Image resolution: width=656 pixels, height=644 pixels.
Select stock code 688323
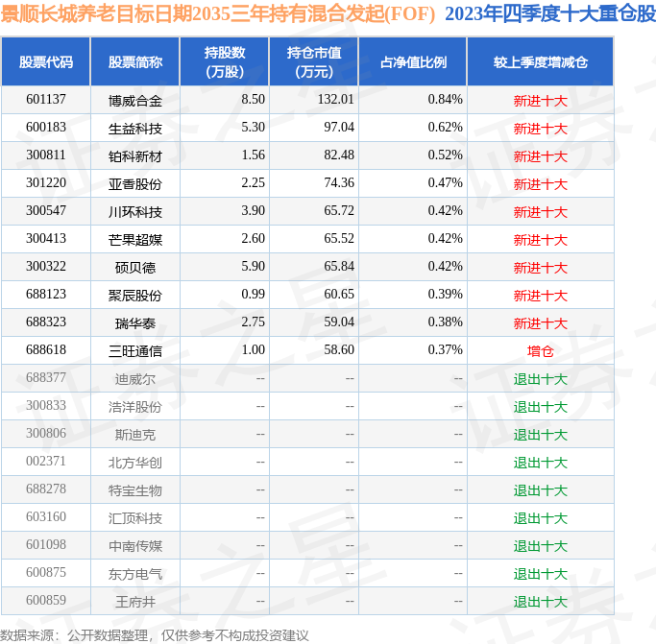click(x=46, y=322)
